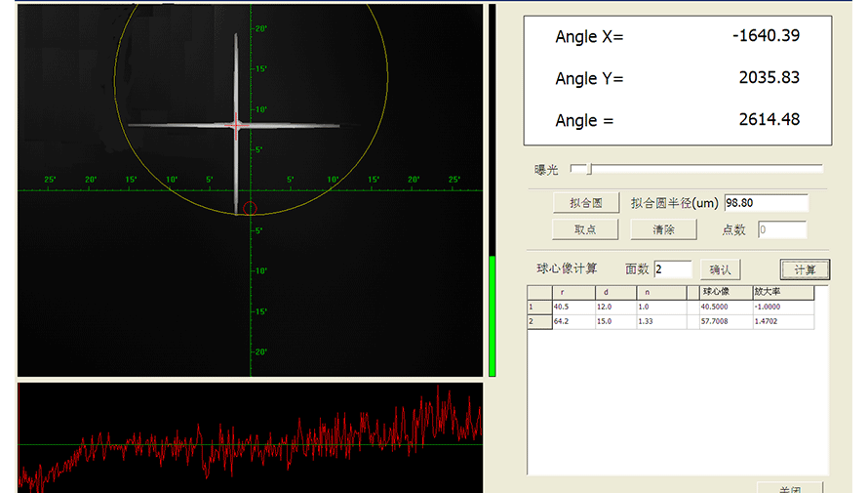Select table cell r value 40.5
868x493 pixels.
pyautogui.click(x=573, y=307)
